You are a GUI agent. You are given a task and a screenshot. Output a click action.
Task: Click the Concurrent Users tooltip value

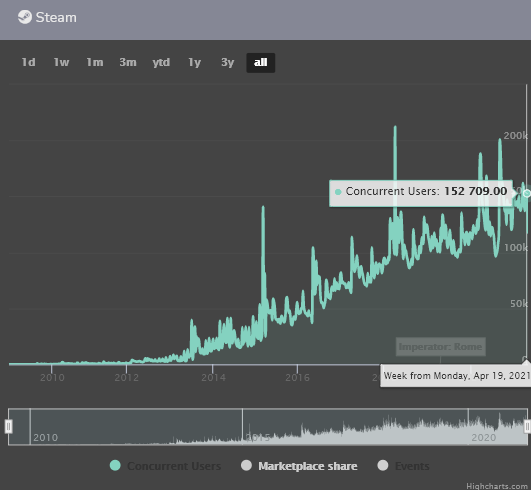tap(475, 191)
